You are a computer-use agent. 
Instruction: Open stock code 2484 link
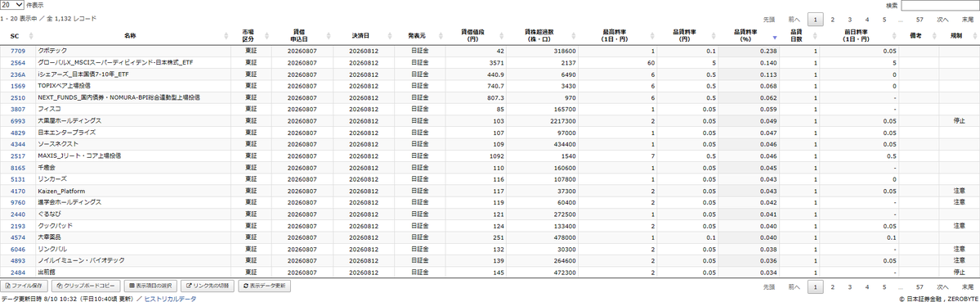click(x=17, y=273)
